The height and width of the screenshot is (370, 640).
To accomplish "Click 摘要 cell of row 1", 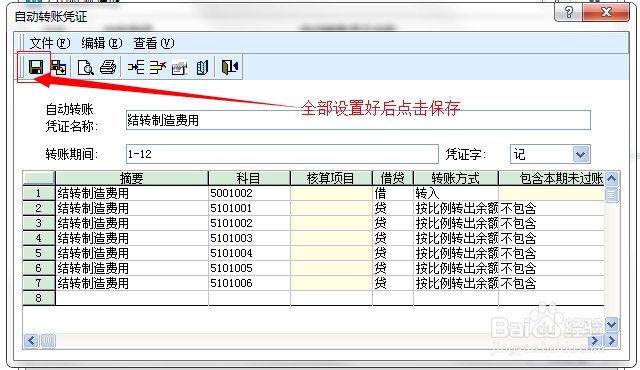I will 131,193.
